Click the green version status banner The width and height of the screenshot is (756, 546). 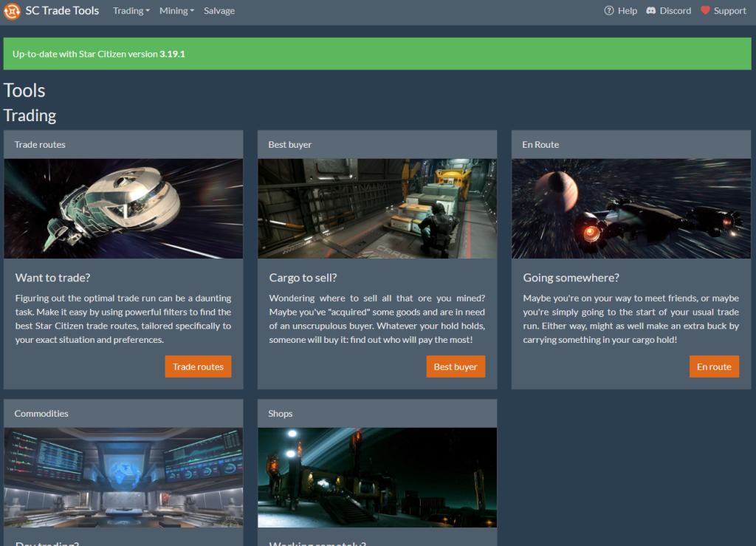coord(377,54)
